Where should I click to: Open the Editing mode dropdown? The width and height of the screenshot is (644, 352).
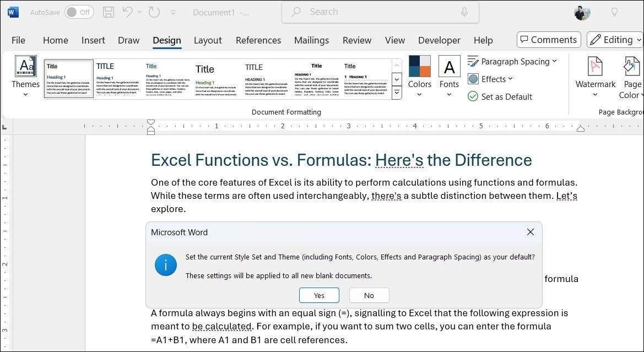point(614,40)
